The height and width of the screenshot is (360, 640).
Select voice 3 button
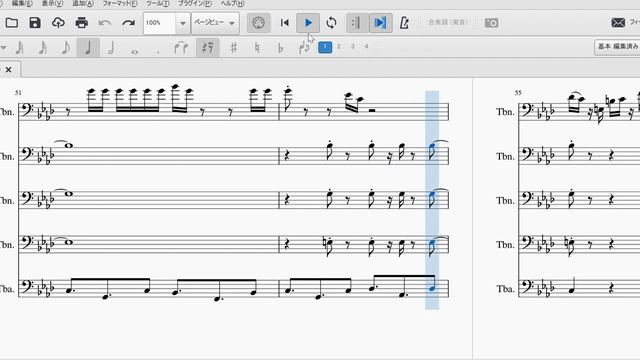point(353,47)
